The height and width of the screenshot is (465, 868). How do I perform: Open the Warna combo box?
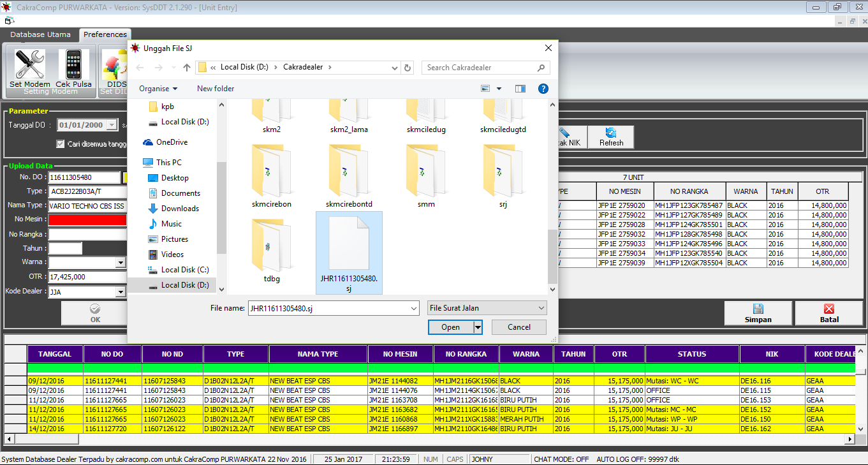click(x=121, y=262)
